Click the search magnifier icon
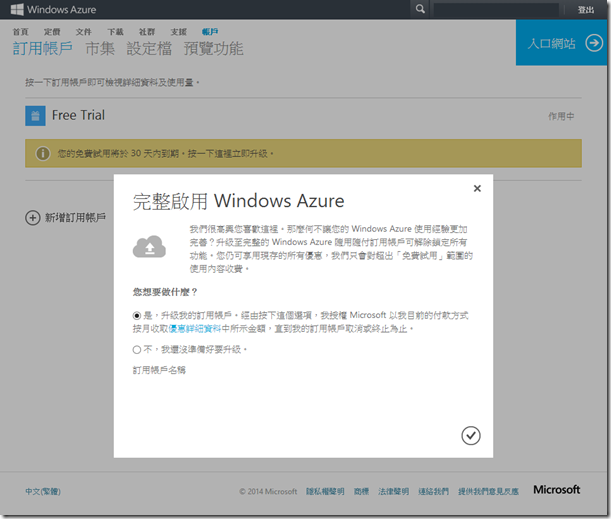The height and width of the screenshot is (519, 611). click(420, 9)
